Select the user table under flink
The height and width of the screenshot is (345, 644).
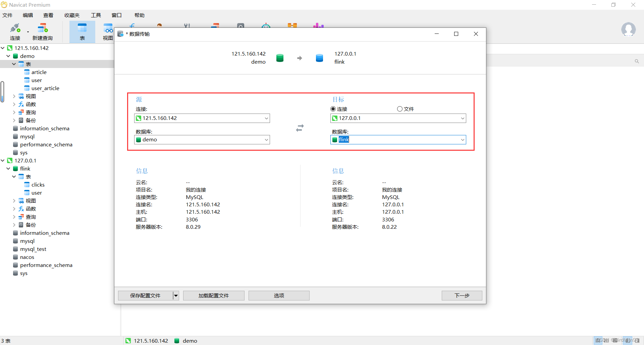click(x=37, y=193)
